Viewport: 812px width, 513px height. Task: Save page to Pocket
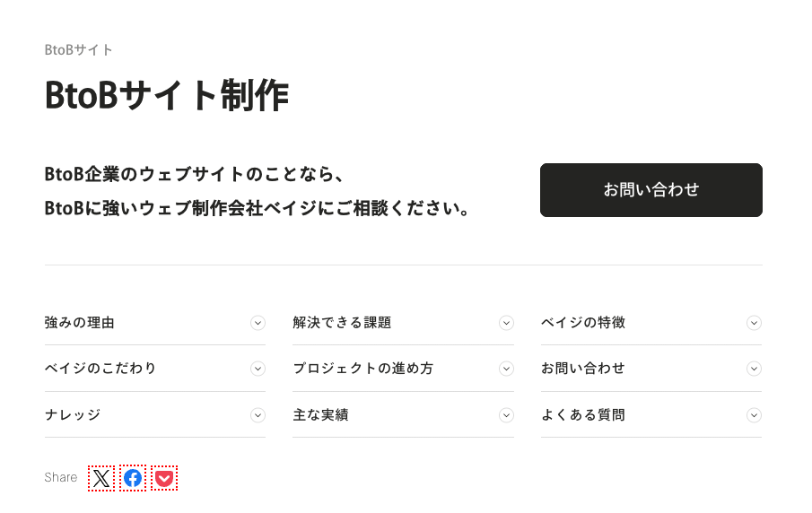point(164,478)
